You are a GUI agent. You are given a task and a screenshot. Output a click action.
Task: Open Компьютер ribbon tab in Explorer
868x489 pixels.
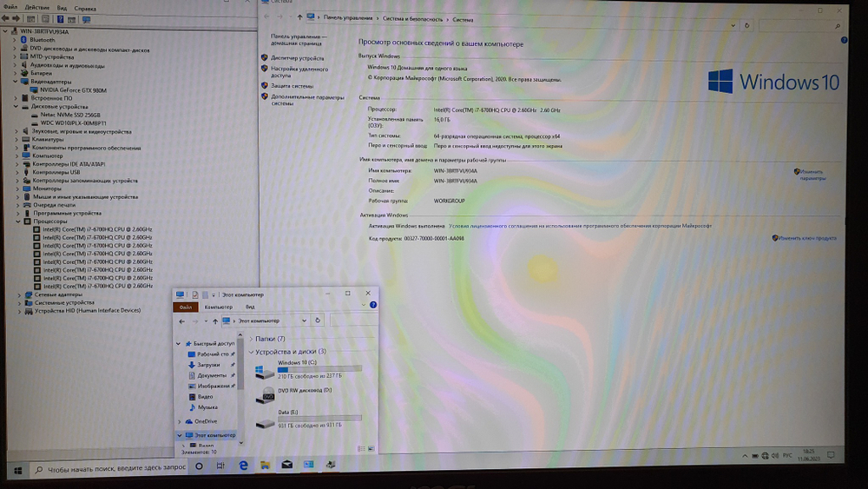(x=218, y=307)
